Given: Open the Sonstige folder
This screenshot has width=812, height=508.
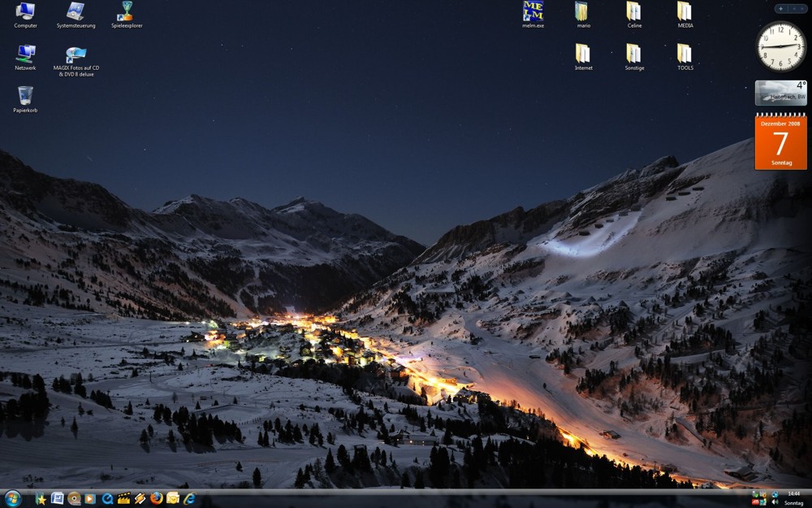Looking at the screenshot, I should point(634,54).
